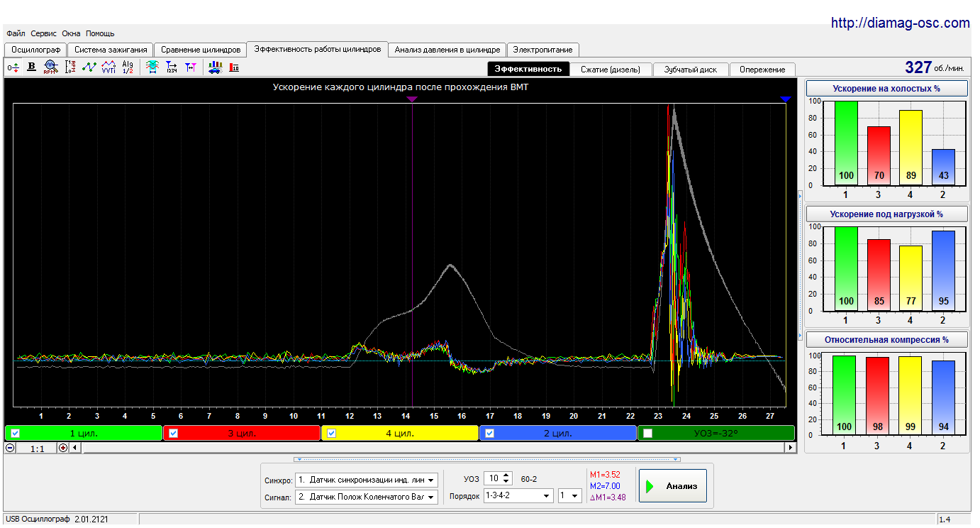This screenshot has width=980, height=528.
Task: Click the RPM magnifier icon
Action: (x=50, y=67)
